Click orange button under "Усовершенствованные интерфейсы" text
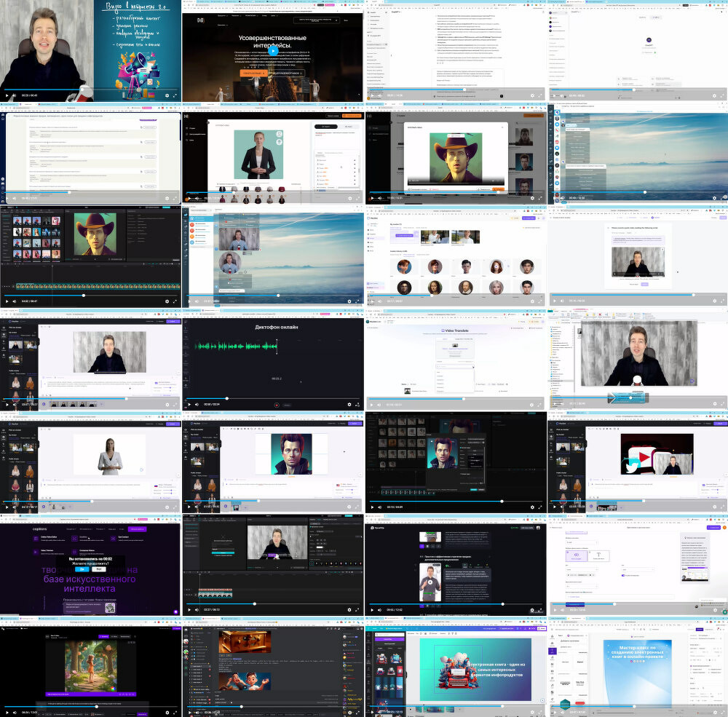The height and width of the screenshot is (717, 728). [x=253, y=73]
